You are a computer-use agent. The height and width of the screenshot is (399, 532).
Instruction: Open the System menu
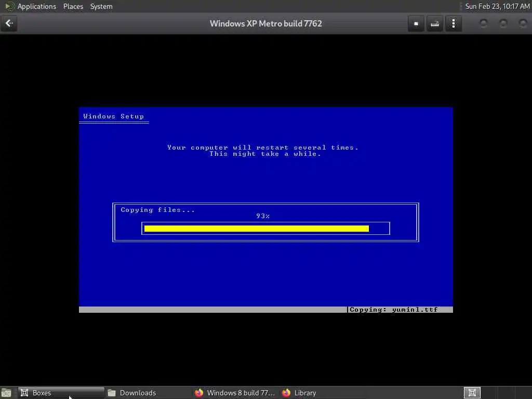pyautogui.click(x=101, y=6)
